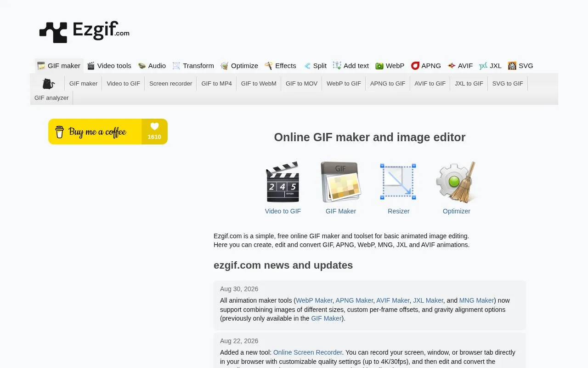Image resolution: width=588 pixels, height=368 pixels.
Task: Follow the JXL Maker news link
Action: tap(428, 300)
